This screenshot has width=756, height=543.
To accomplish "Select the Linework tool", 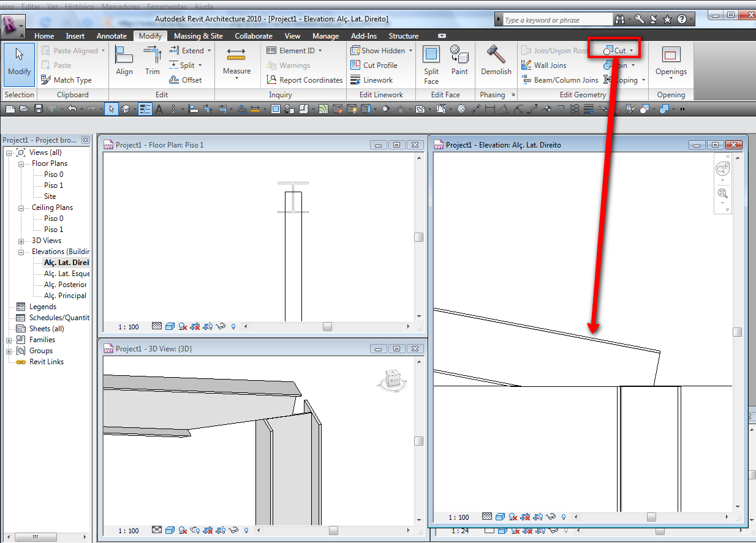I will tap(372, 80).
